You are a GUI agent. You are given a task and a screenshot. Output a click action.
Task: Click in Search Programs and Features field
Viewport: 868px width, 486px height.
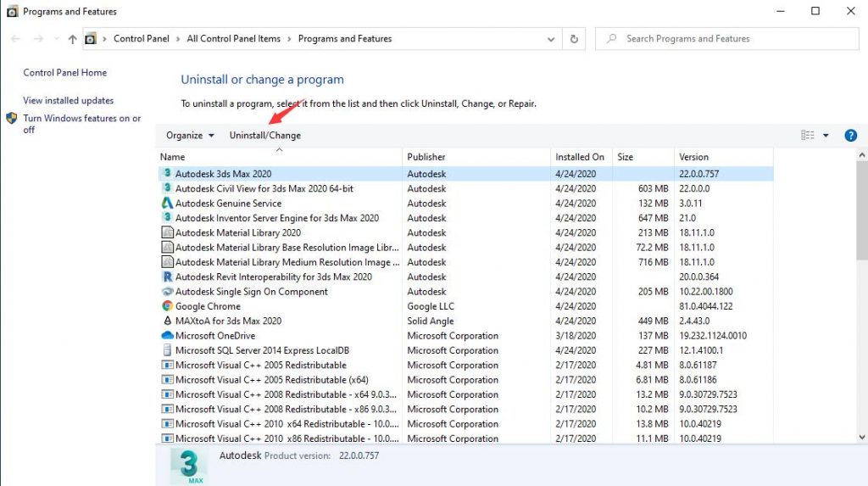coord(726,39)
